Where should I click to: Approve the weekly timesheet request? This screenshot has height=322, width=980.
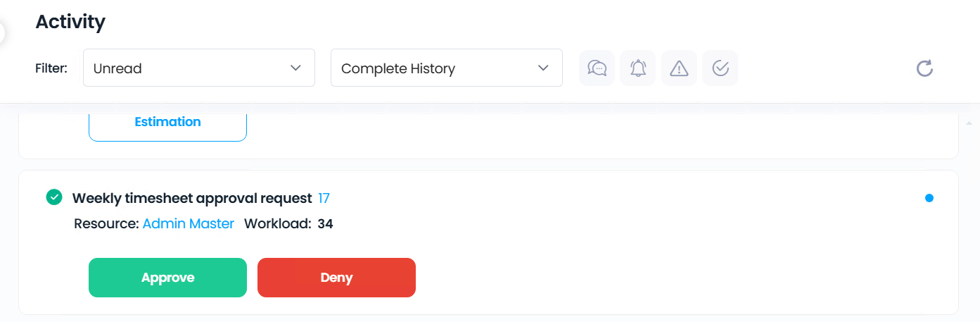point(167,278)
